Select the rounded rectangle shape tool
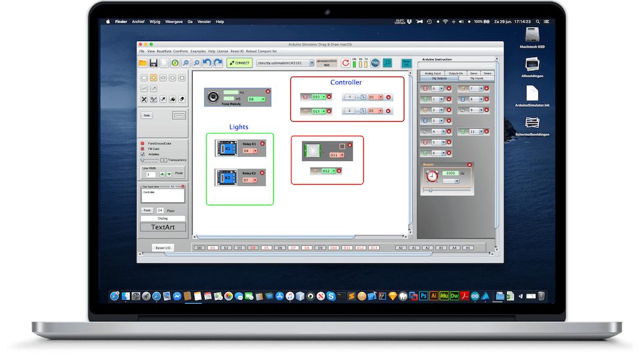Image resolution: width=644 pixels, height=354 pixels. tap(144, 78)
